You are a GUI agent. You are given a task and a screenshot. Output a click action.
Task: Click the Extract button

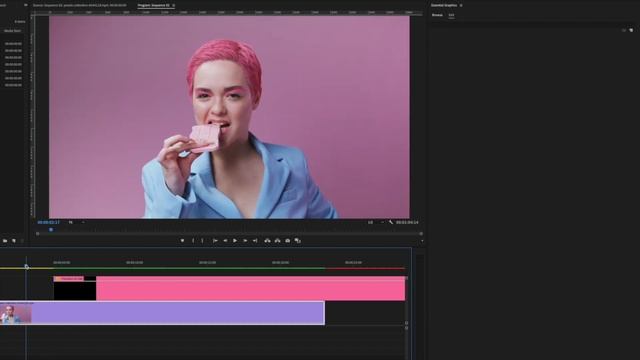click(x=278, y=241)
